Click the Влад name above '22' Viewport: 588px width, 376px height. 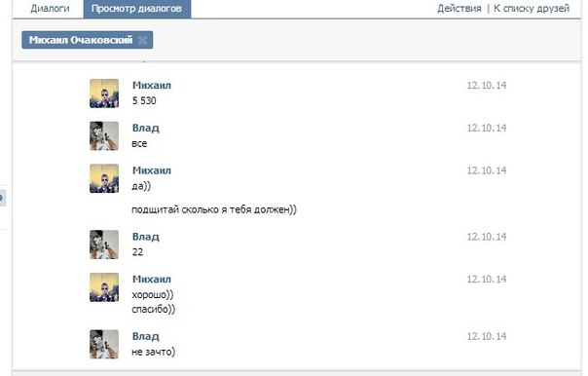[x=145, y=237]
